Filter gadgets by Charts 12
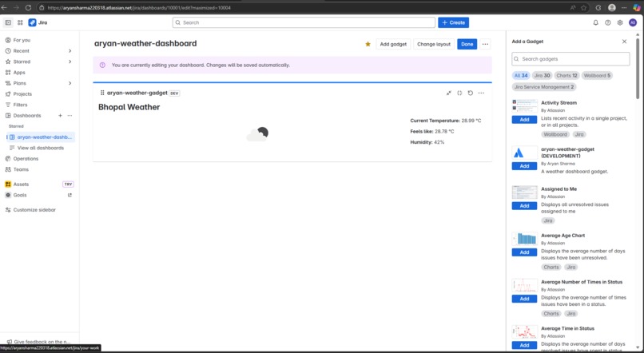Screen dimensions: 644x353 566,76
